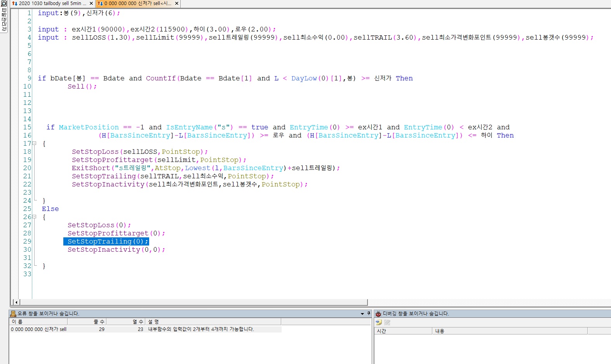Viewport: 611px width, 364px height.
Task: Open the vertical side tab on left edge
Action: tap(4, 20)
